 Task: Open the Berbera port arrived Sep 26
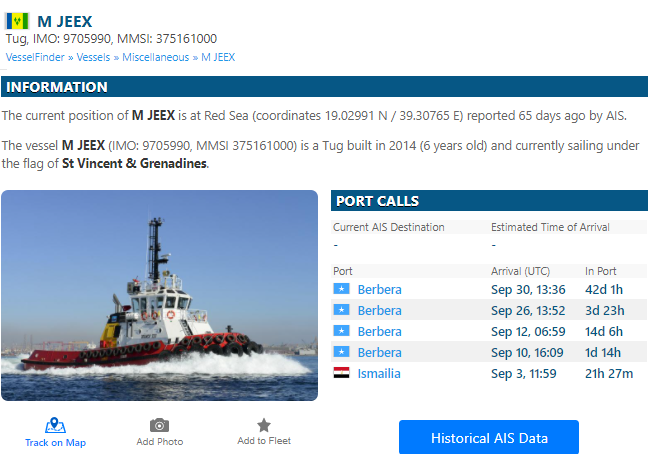coord(379,310)
